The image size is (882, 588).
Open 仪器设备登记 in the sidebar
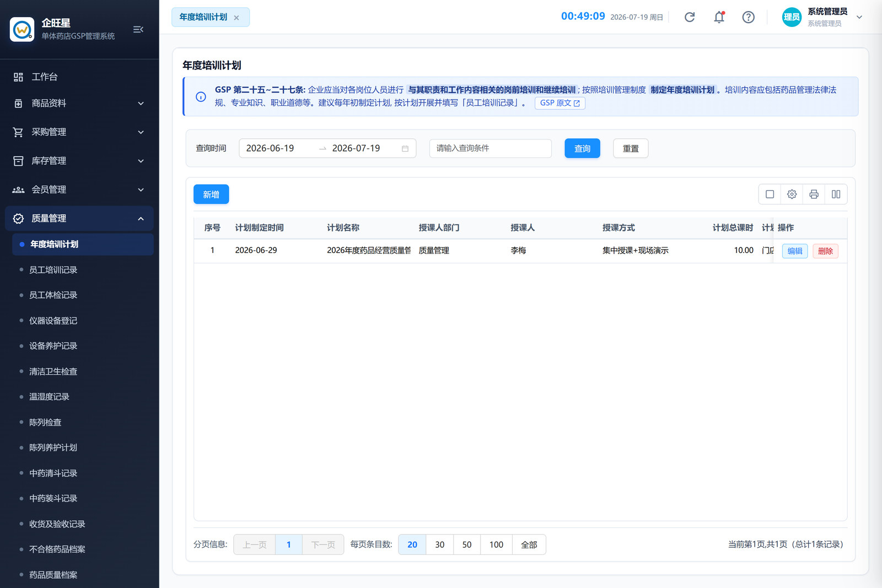pos(83,321)
